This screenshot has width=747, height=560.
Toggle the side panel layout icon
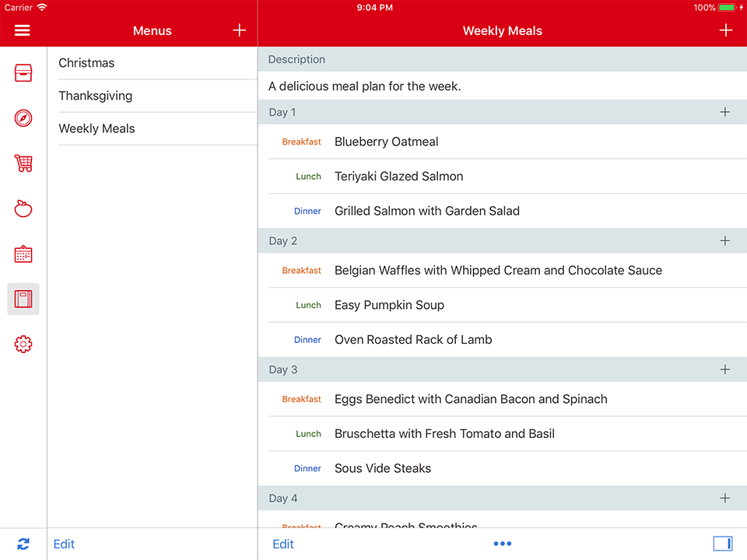tap(722, 544)
